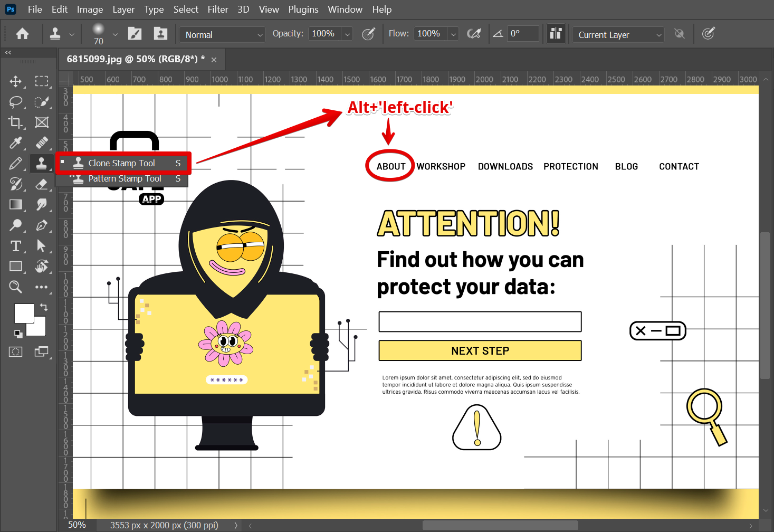Toggle Quick Mask mode
774x532 pixels.
[x=15, y=352]
